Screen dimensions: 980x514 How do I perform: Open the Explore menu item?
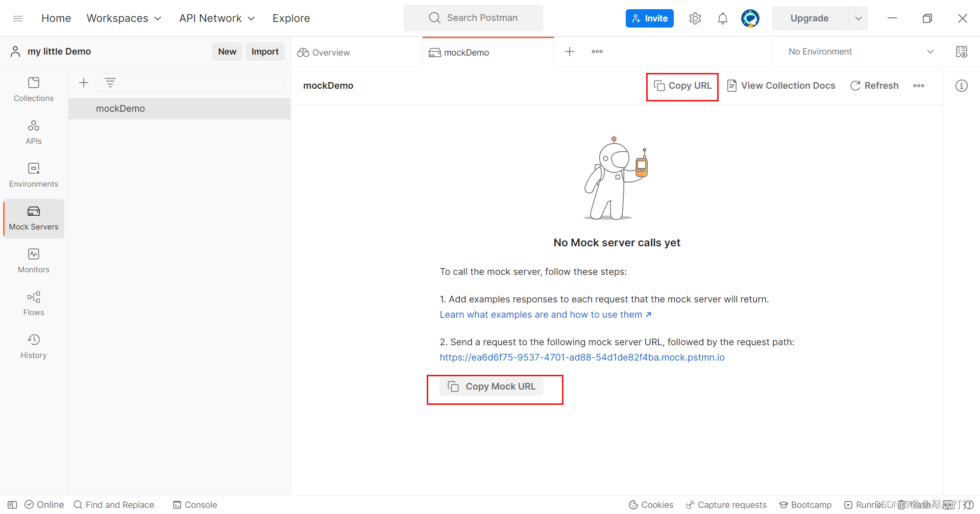[291, 18]
